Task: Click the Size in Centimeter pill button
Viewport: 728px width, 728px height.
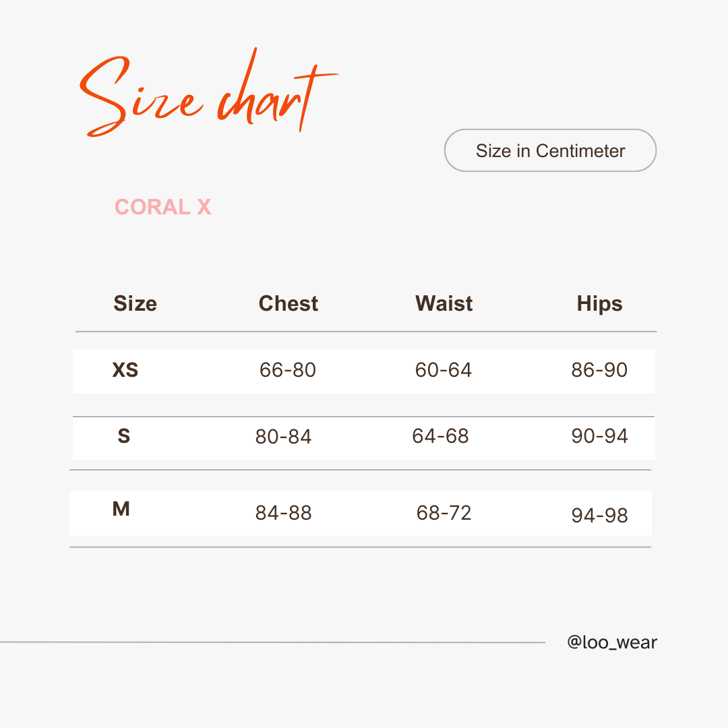Action: 550,150
